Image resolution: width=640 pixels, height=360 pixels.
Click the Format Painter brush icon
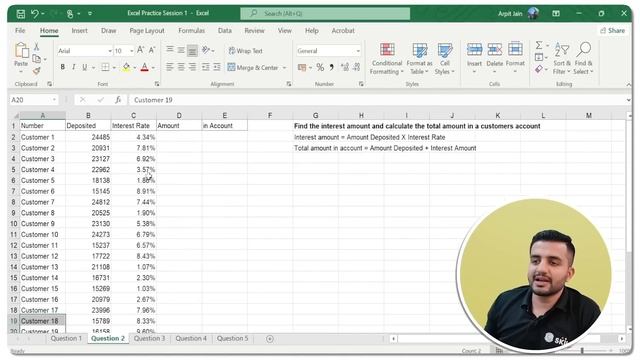pyautogui.click(x=36, y=71)
